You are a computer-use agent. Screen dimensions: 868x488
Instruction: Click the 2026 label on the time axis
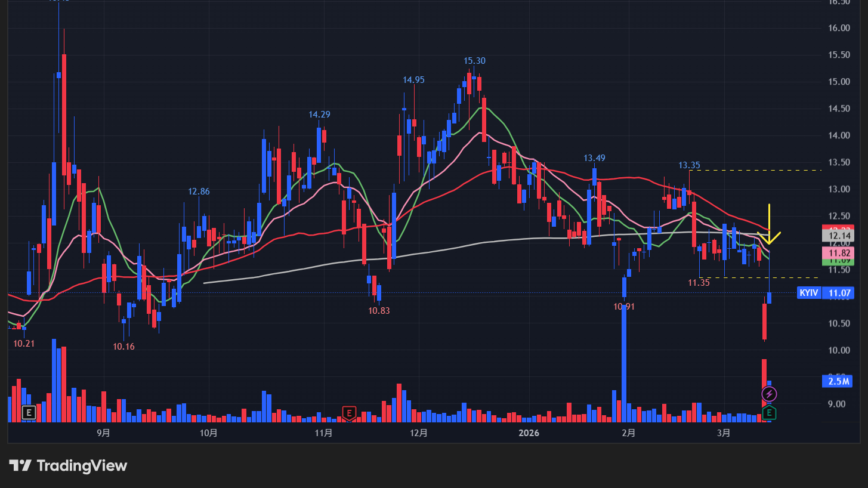click(529, 433)
